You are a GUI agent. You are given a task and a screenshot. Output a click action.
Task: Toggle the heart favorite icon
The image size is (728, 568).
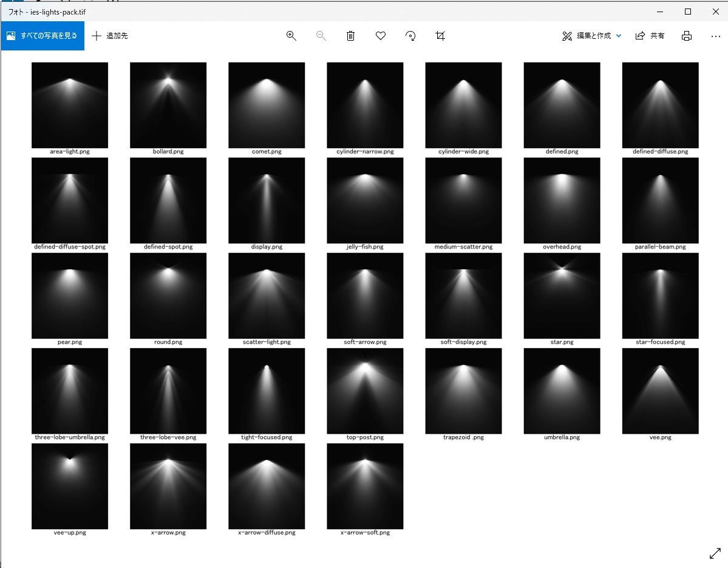pyautogui.click(x=381, y=36)
